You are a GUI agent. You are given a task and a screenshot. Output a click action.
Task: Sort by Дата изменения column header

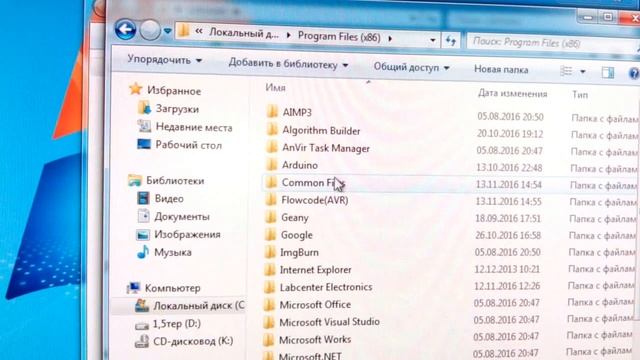point(512,93)
